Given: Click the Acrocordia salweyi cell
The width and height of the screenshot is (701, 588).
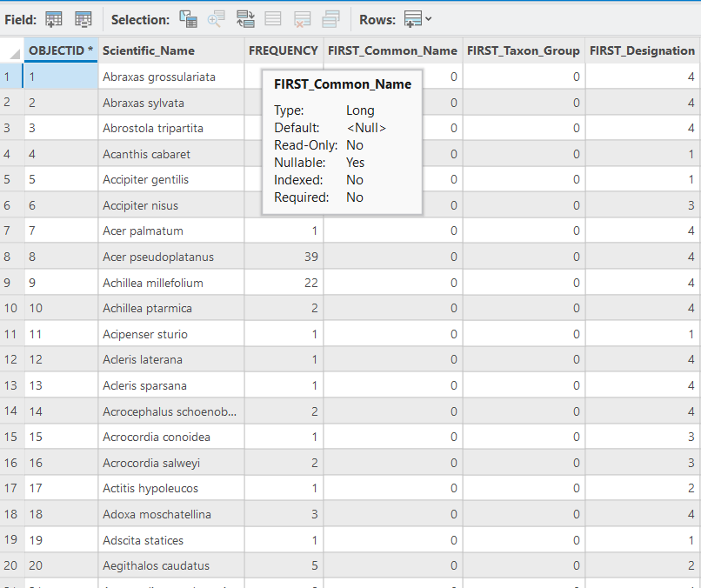Looking at the screenshot, I should (171, 464).
